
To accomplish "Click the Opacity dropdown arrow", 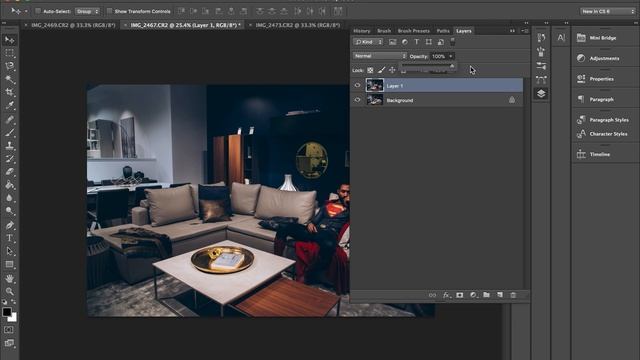I will (x=451, y=56).
